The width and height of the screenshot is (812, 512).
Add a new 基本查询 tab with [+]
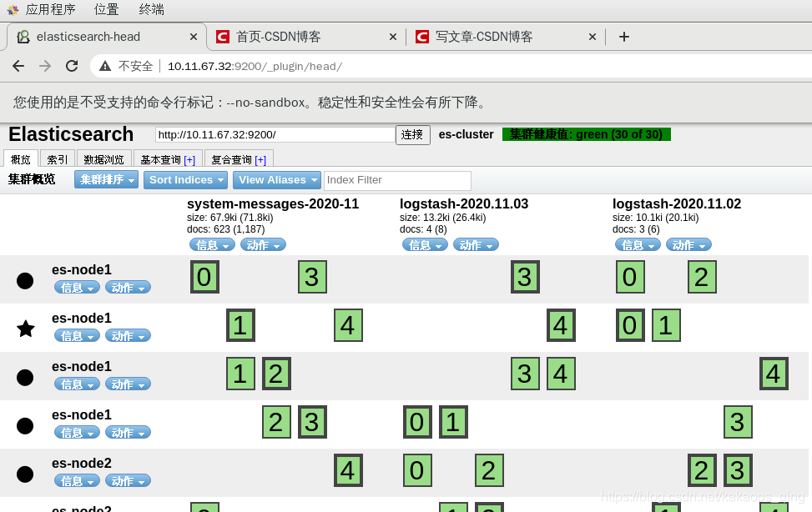click(x=189, y=160)
